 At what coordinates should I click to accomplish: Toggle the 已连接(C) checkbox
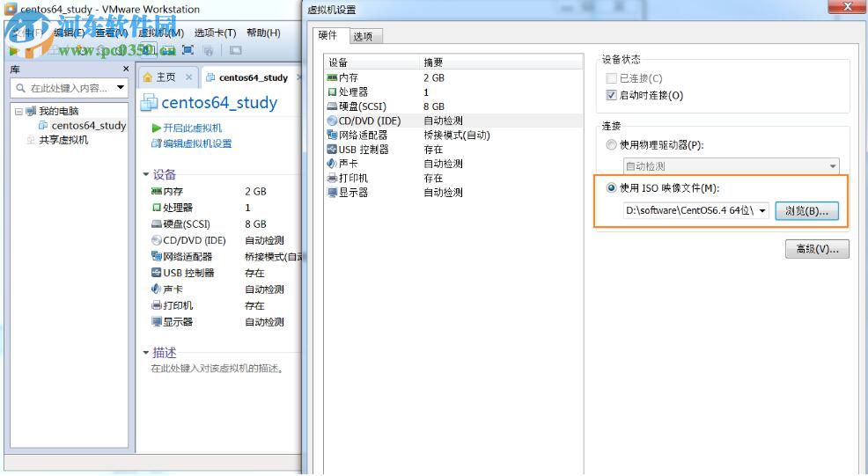[611, 78]
